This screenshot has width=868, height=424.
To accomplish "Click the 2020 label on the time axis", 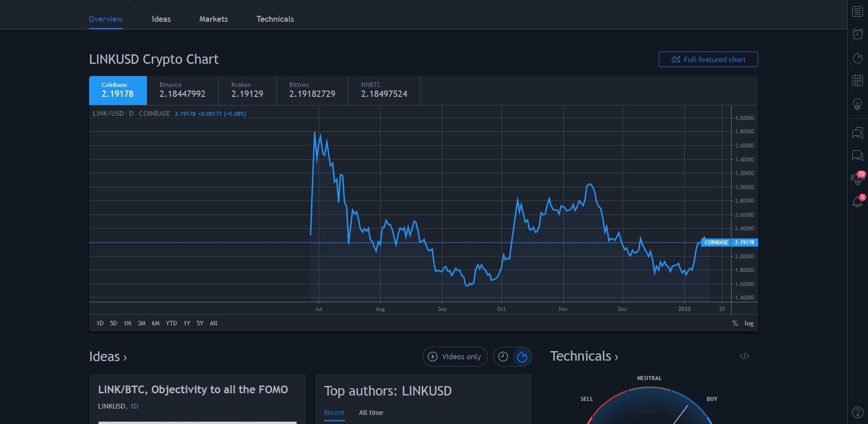I will click(x=684, y=309).
